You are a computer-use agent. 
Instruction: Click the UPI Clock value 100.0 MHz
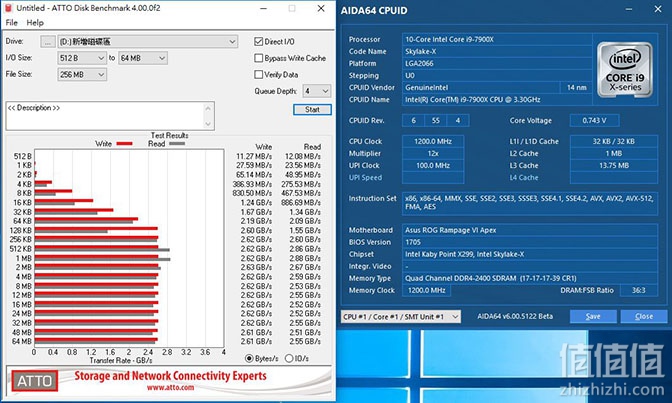433,165
